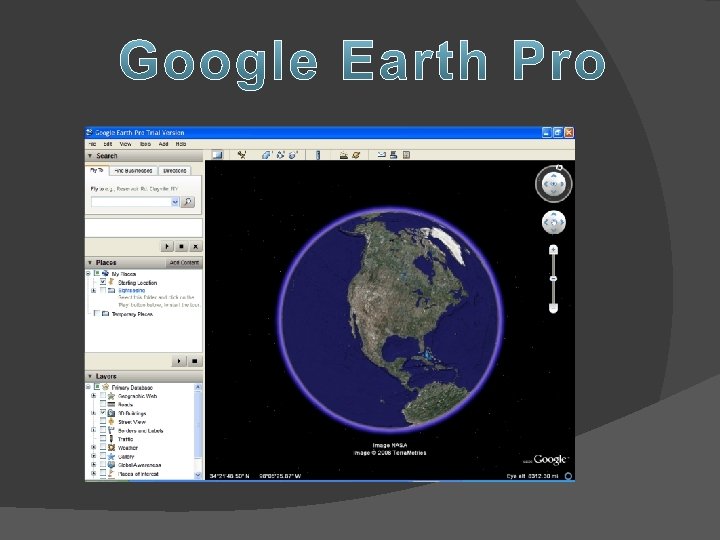Viewport: 720px width, 540px height.
Task: Click the Traffic light layer icon
Action: pyautogui.click(x=111, y=439)
